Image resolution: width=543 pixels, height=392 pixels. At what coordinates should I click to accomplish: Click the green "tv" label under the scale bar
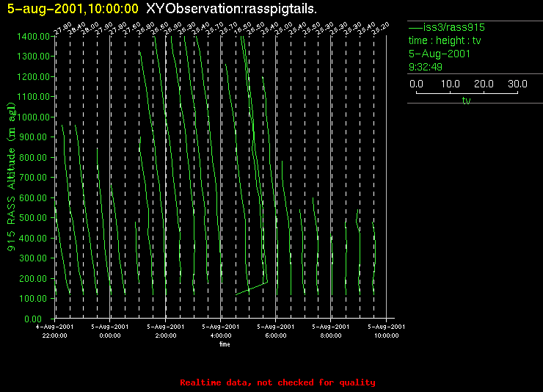point(467,101)
